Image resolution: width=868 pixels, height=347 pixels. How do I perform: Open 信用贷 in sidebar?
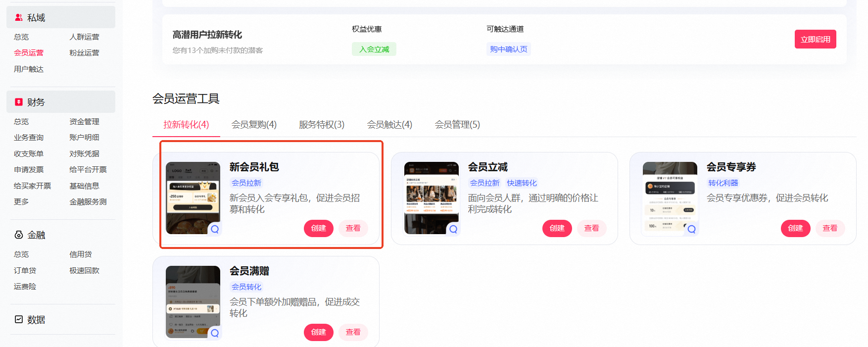[81, 254]
